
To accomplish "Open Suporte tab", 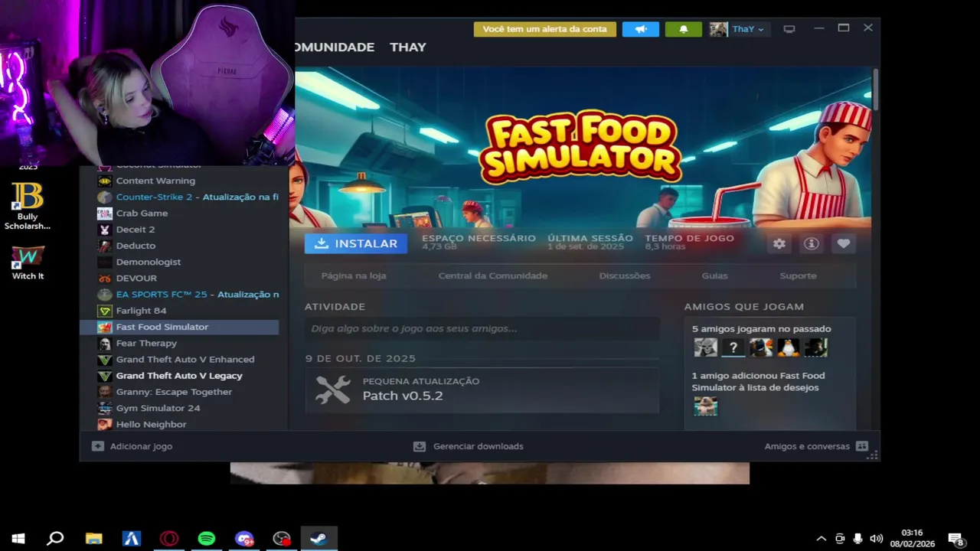I will [x=798, y=275].
